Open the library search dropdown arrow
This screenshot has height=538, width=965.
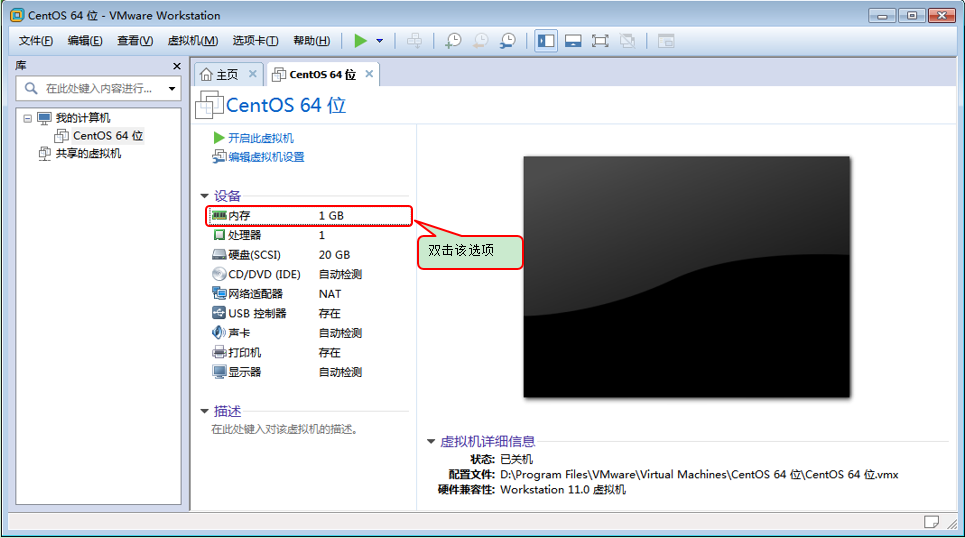click(x=172, y=89)
